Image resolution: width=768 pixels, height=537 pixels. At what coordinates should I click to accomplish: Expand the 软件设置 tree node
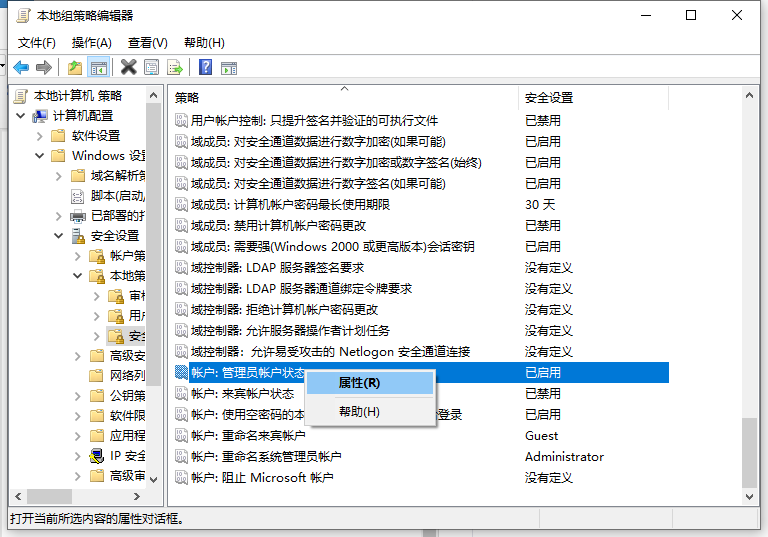tap(40, 136)
